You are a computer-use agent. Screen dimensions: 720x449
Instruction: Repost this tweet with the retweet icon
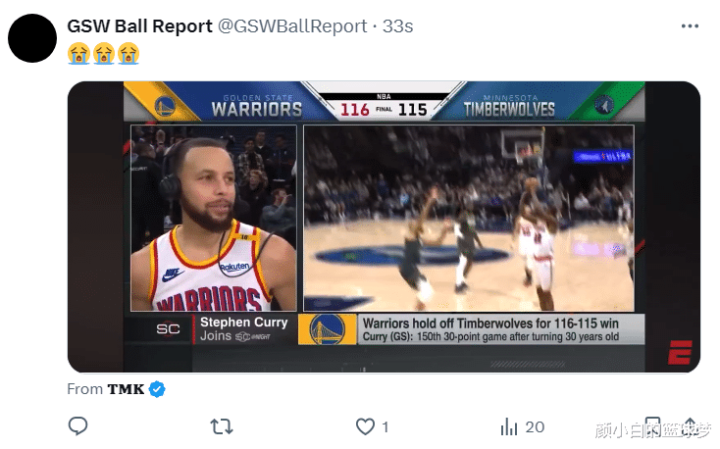pyautogui.click(x=221, y=427)
